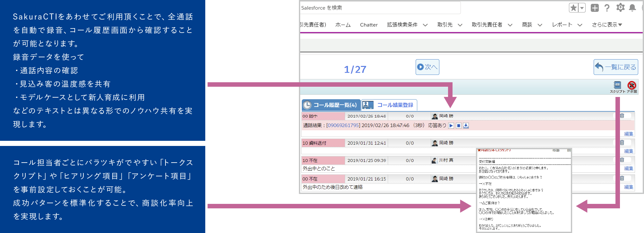
Task: Click the 移動 control on script popup
Action: (x=556, y=150)
